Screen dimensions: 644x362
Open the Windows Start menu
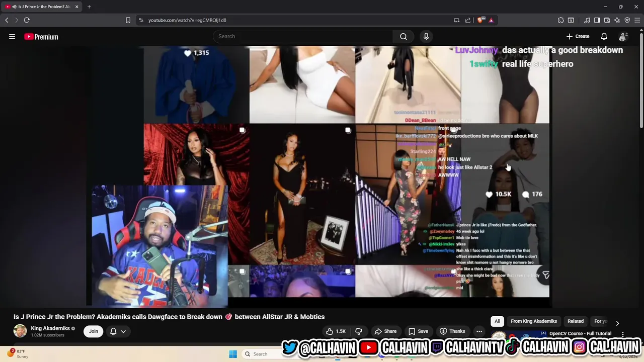(x=233, y=354)
